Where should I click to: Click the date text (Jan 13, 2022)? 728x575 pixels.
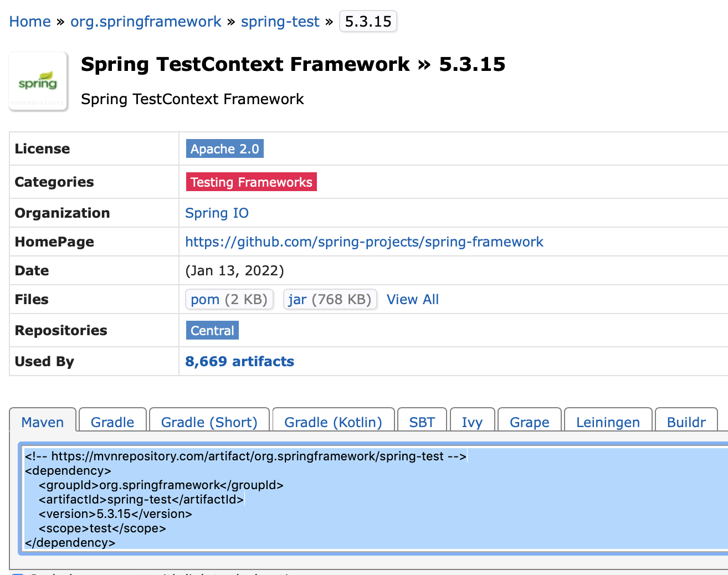[234, 270]
